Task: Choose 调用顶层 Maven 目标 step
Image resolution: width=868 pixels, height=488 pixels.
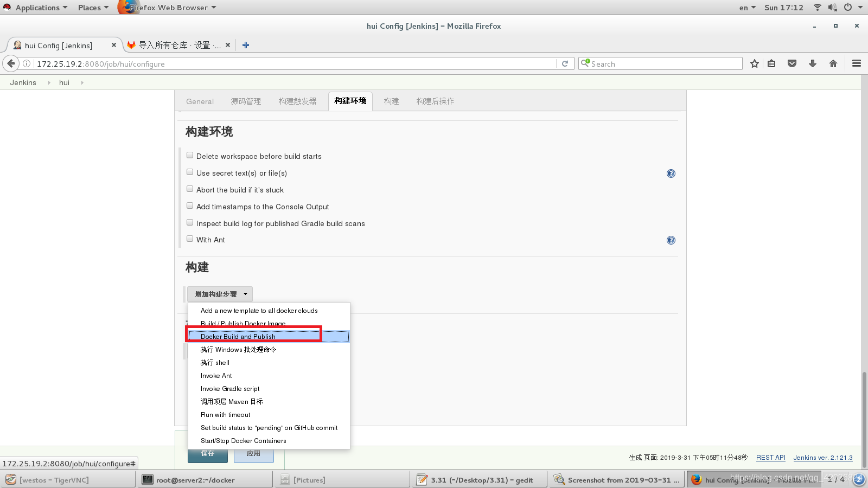Action: 269,402
